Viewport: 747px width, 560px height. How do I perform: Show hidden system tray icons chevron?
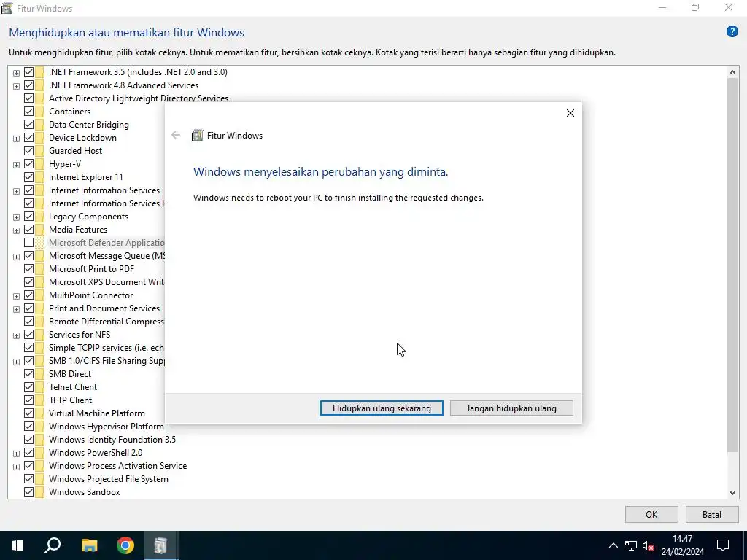[x=613, y=545]
